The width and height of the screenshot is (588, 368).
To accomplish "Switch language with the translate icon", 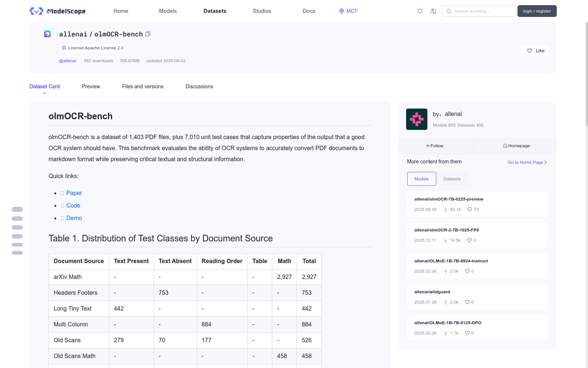I will [x=433, y=11].
